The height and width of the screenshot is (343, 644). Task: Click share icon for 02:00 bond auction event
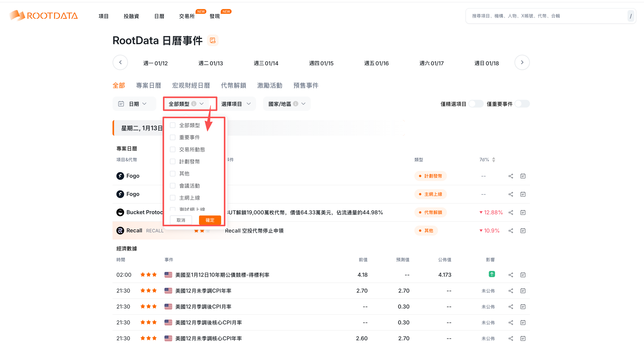click(x=511, y=275)
